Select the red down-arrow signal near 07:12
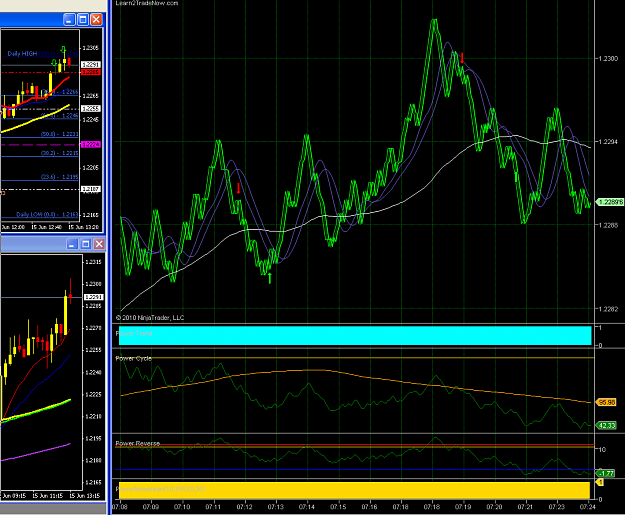This screenshot has width=625, height=515. coord(238,188)
